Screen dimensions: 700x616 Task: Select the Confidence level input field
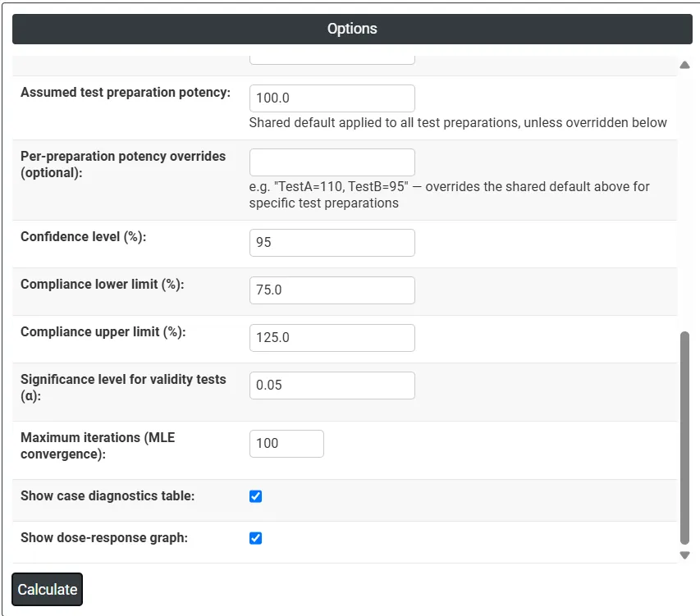pyautogui.click(x=332, y=243)
